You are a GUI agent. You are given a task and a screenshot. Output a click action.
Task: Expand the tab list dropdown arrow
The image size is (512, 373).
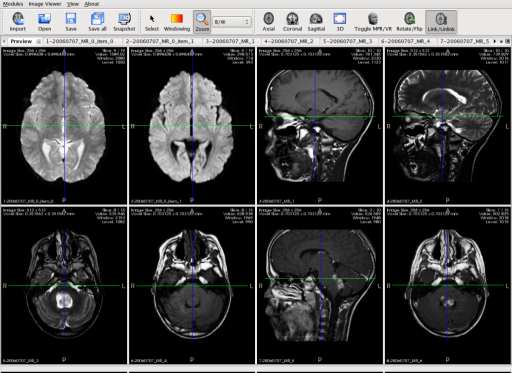click(501, 41)
